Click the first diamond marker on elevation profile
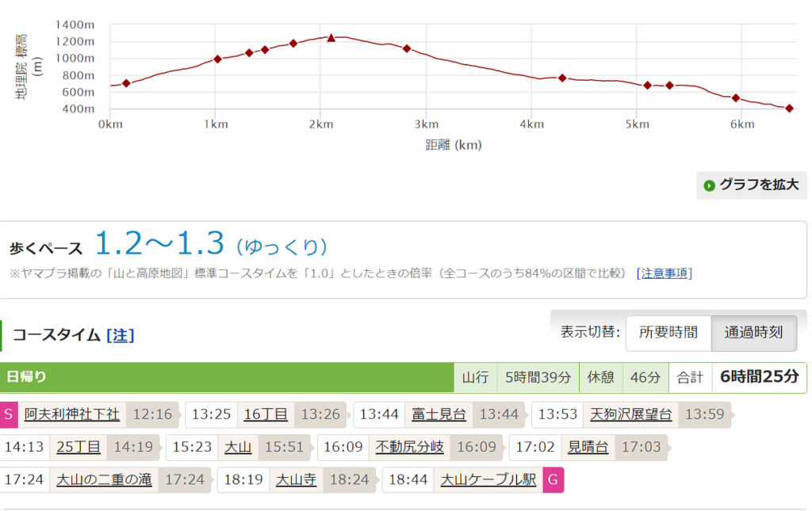This screenshot has width=812, height=511. click(x=126, y=83)
